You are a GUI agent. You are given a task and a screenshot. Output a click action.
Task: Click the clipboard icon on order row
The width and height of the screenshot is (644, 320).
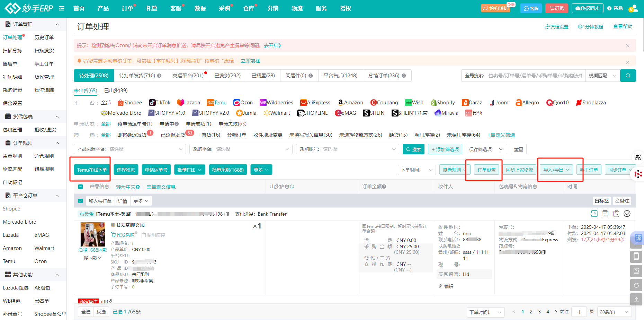tap(616, 214)
